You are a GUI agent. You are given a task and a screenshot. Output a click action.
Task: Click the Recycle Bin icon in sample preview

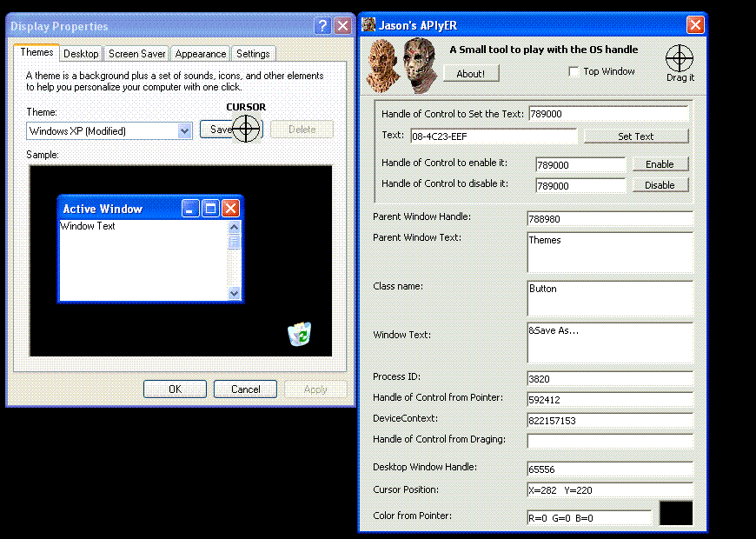(x=300, y=334)
